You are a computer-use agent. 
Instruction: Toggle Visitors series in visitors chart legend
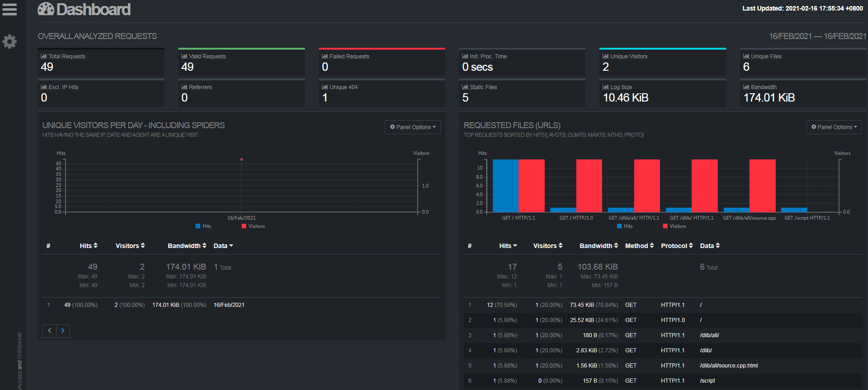pyautogui.click(x=253, y=226)
